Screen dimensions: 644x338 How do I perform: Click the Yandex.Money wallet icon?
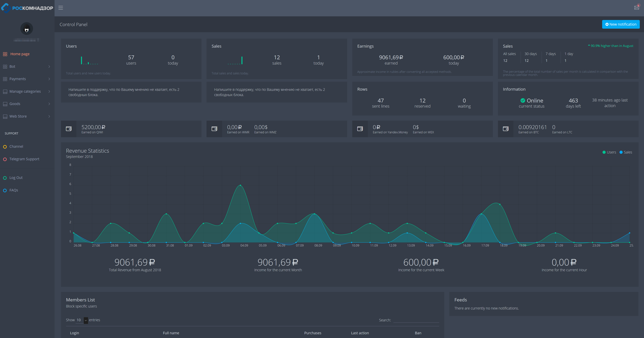(360, 129)
